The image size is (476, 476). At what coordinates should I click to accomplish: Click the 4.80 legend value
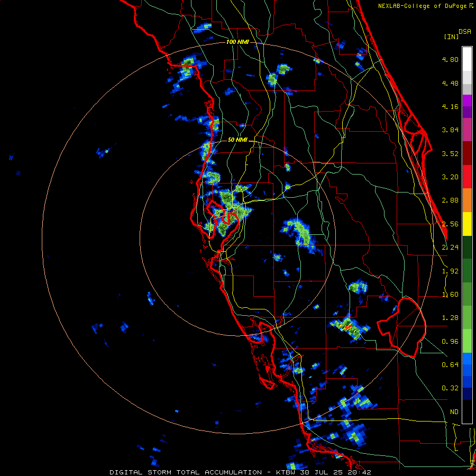click(x=450, y=59)
